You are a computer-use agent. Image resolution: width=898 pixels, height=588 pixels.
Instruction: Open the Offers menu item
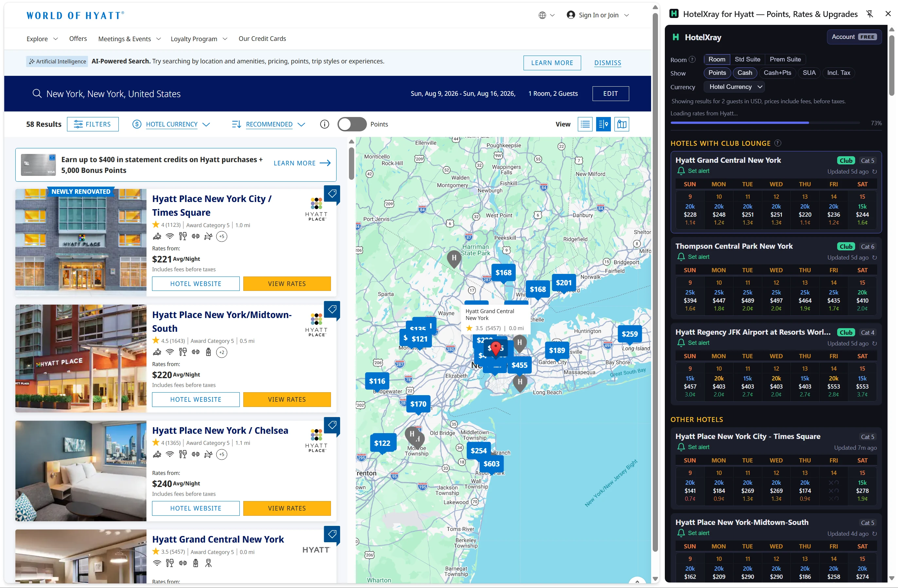[78, 39]
